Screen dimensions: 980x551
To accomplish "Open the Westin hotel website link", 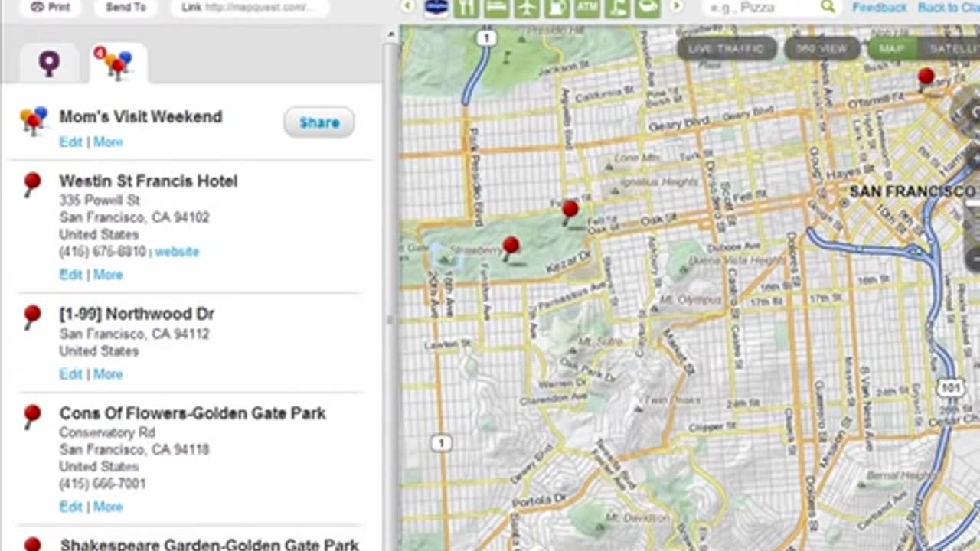I will point(177,252).
